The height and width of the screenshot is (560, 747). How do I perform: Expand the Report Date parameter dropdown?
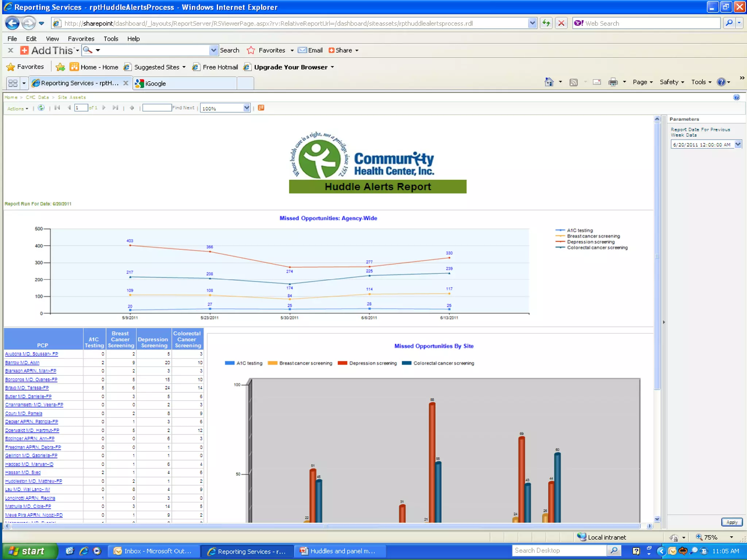[x=738, y=144]
